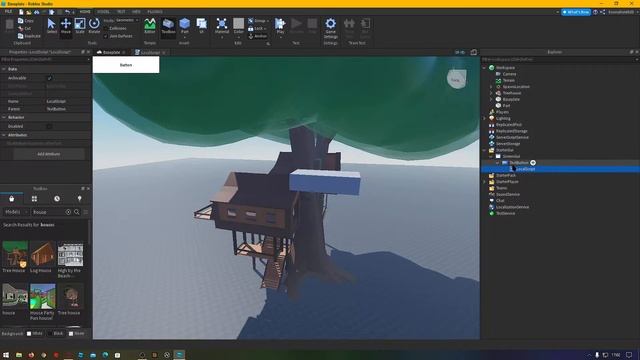640x360 pixels.
Task: Insert a Part from ribbon
Action: tap(184, 26)
